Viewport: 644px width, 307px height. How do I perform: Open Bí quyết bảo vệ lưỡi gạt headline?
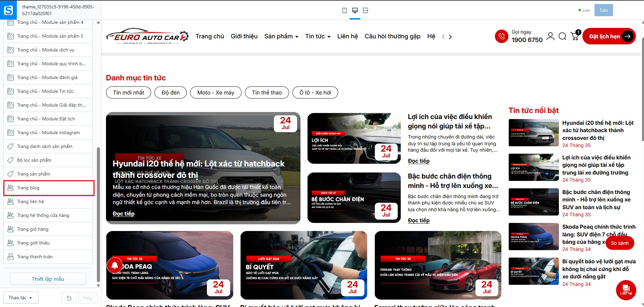tap(599, 269)
